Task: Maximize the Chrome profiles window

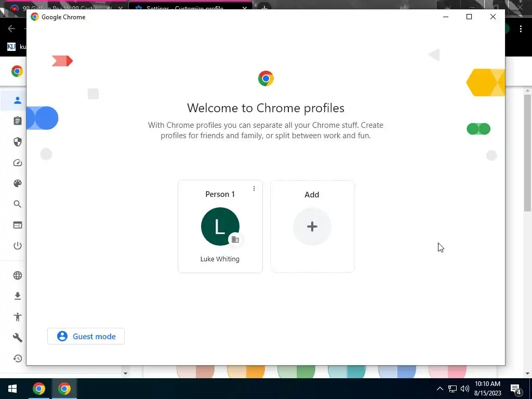Action: pos(469,17)
